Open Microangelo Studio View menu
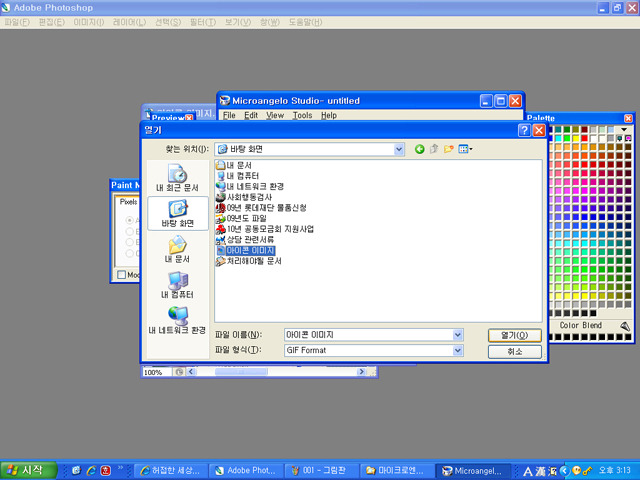This screenshot has width=640, height=480. 275,116
